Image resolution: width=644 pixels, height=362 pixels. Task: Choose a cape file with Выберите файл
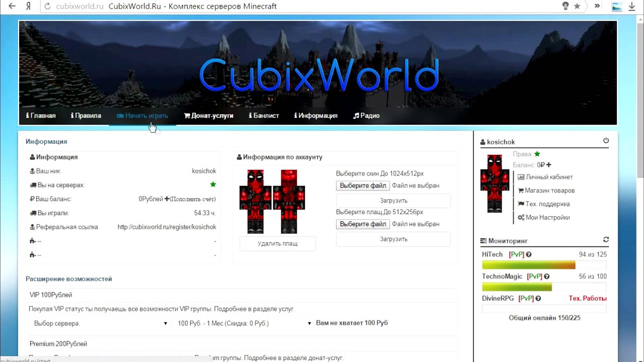point(363,224)
